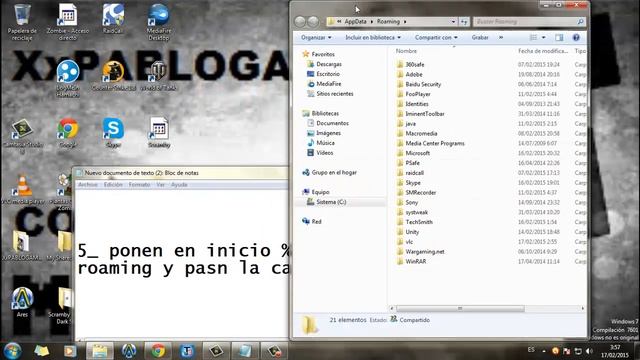Click Roaming in the address breadcrumb
The width and height of the screenshot is (640, 360).
pyautogui.click(x=388, y=22)
